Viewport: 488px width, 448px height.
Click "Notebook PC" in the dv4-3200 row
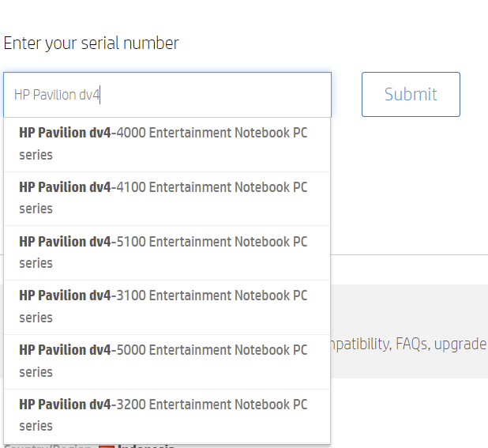pos(271,405)
